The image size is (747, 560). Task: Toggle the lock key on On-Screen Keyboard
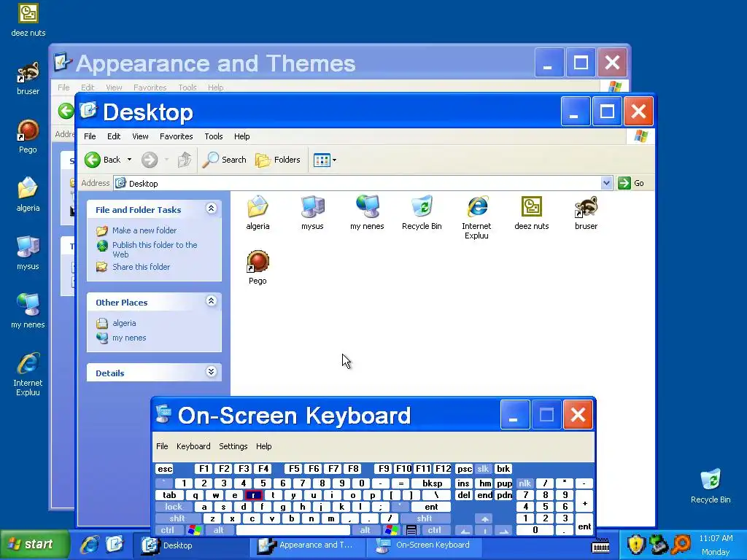(174, 507)
